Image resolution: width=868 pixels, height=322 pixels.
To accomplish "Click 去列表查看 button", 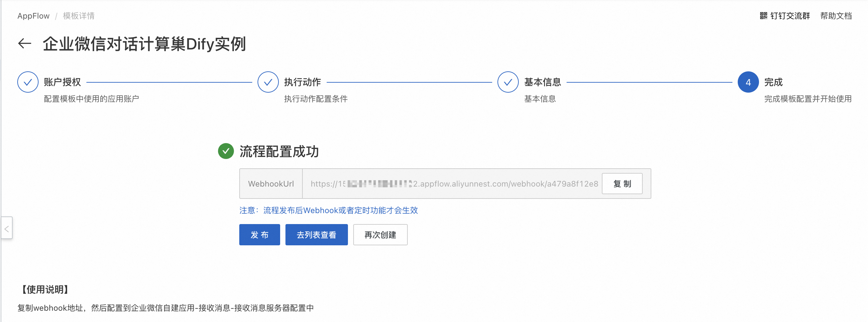I will [x=316, y=234].
